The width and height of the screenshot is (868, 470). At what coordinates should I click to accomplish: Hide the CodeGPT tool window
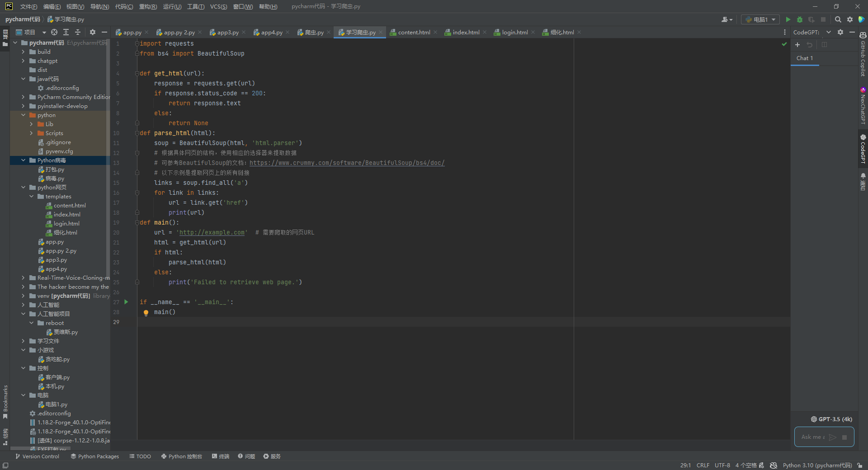852,32
